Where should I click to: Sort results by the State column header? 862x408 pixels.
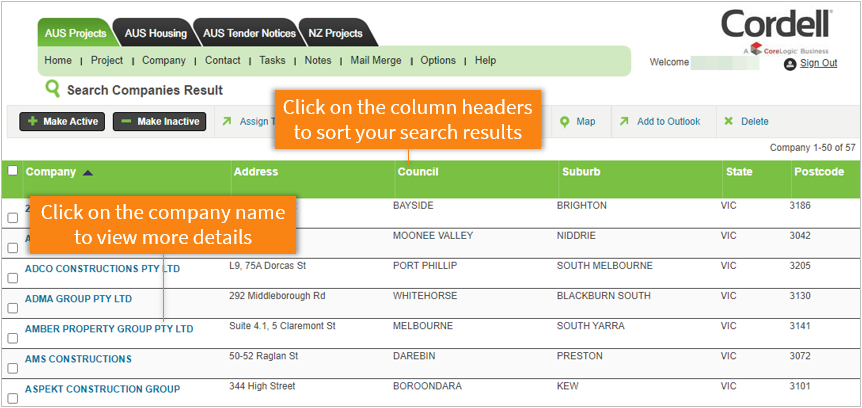click(739, 172)
